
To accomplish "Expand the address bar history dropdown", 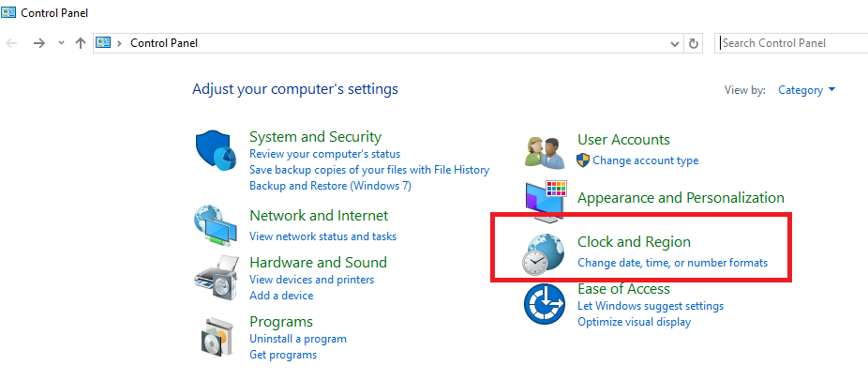I will coord(675,43).
